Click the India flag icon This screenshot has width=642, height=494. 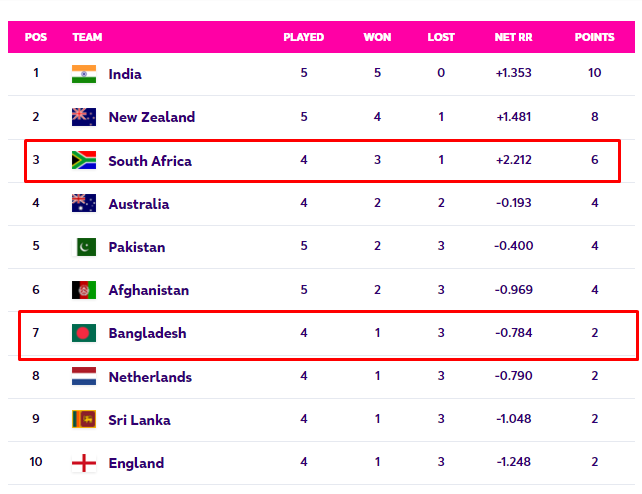[84, 74]
